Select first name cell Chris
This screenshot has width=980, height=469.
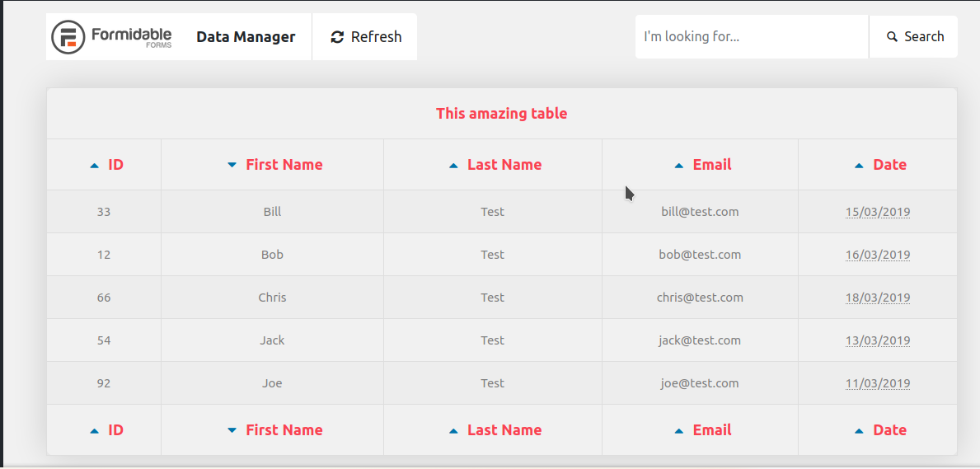pyautogui.click(x=273, y=297)
